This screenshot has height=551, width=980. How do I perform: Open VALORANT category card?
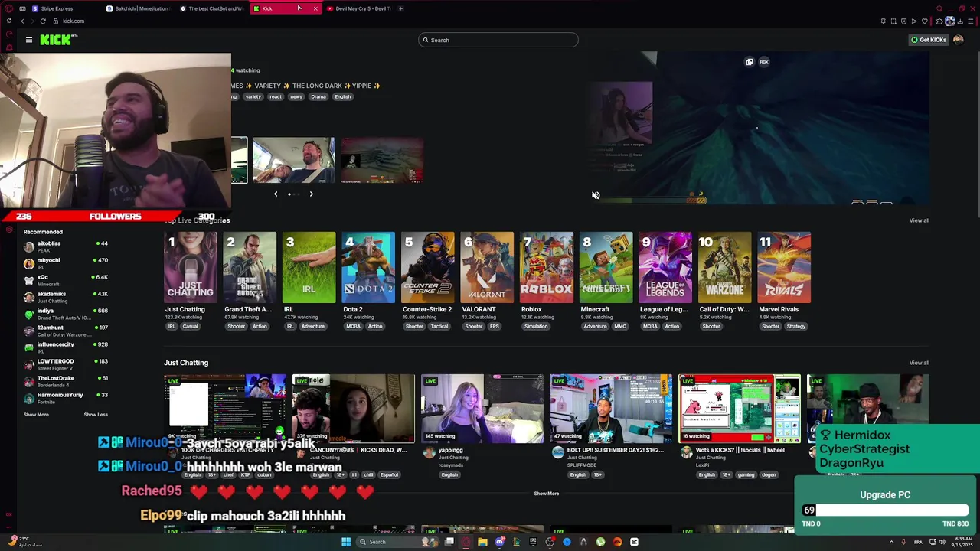point(487,268)
